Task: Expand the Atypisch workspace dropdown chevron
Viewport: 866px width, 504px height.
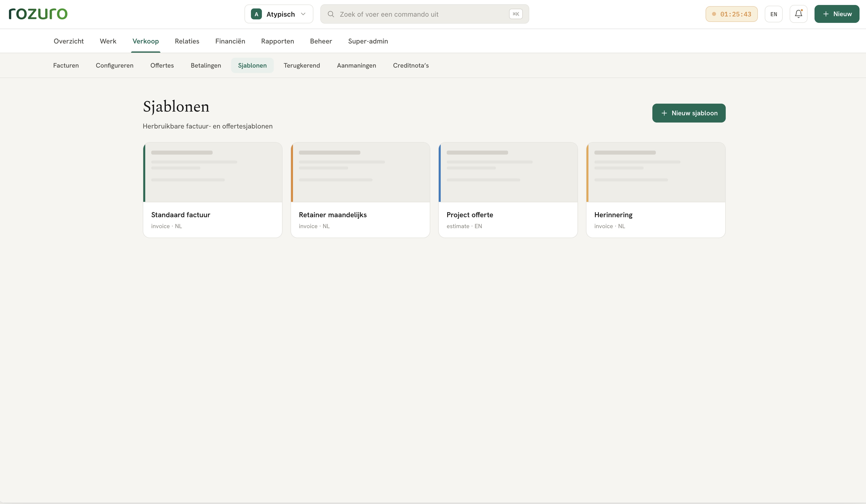Action: (303, 14)
